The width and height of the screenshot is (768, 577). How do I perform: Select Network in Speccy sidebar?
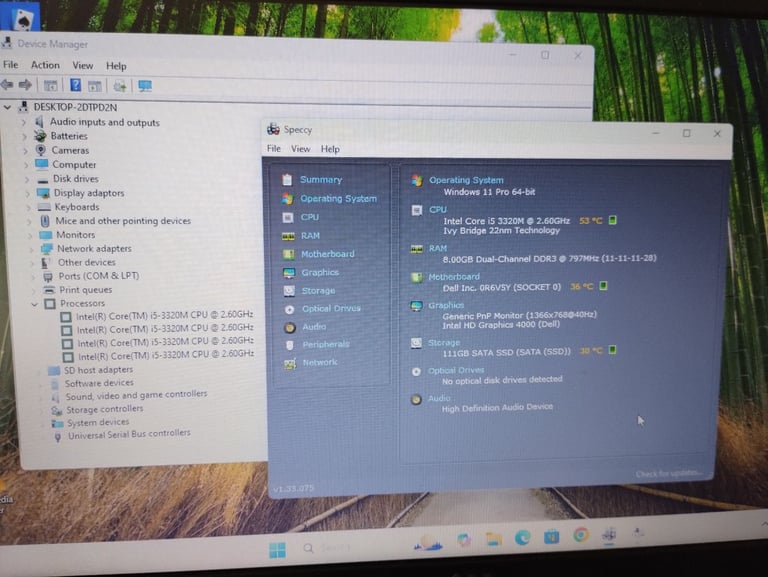(x=320, y=362)
